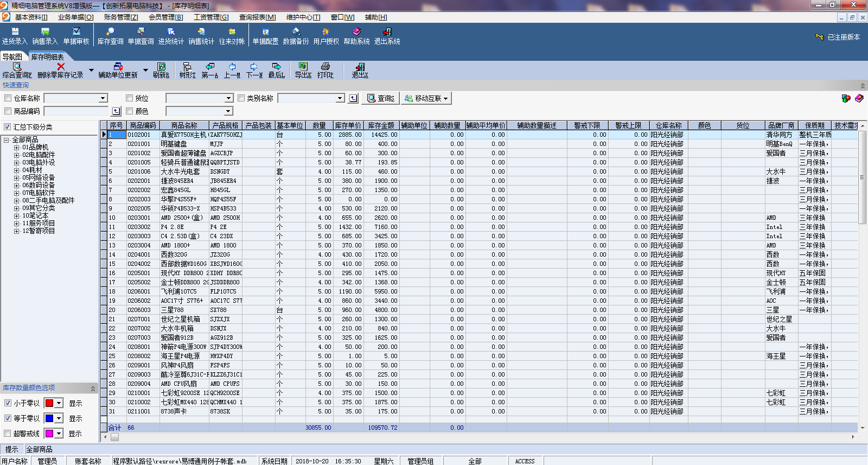The width and height of the screenshot is (868, 465).
Task: Uncheck 汇总下级分类 checkbox
Action: pos(8,127)
